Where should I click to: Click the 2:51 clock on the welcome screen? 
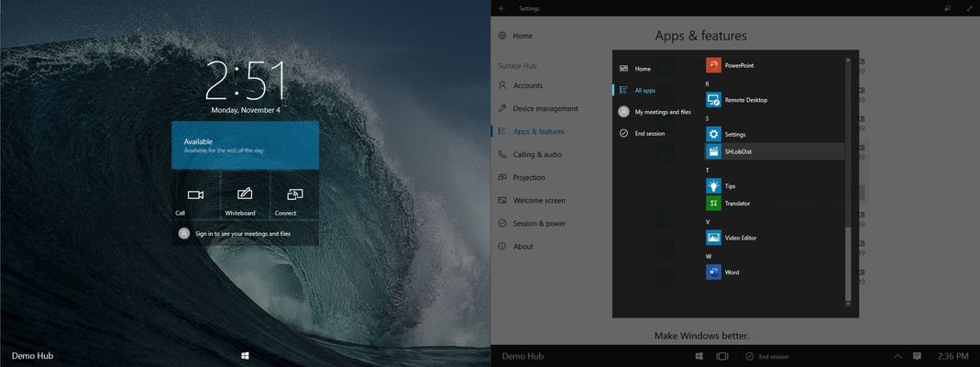coord(245,81)
